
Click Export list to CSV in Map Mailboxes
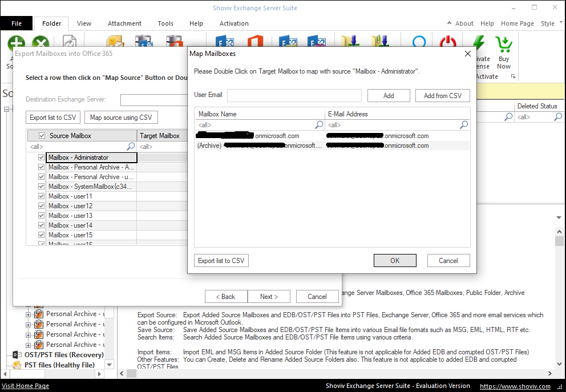[221, 261]
